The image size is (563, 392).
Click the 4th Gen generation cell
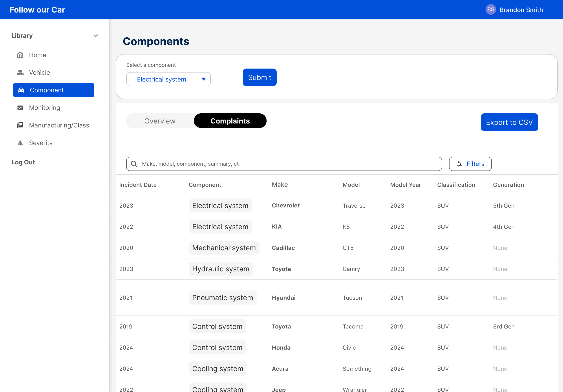504,227
